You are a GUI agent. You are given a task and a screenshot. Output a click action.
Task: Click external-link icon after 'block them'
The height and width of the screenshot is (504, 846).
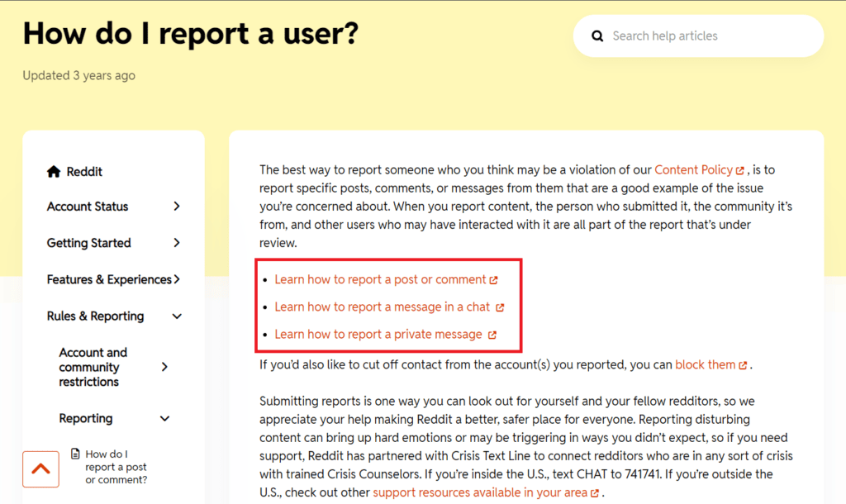click(x=743, y=365)
